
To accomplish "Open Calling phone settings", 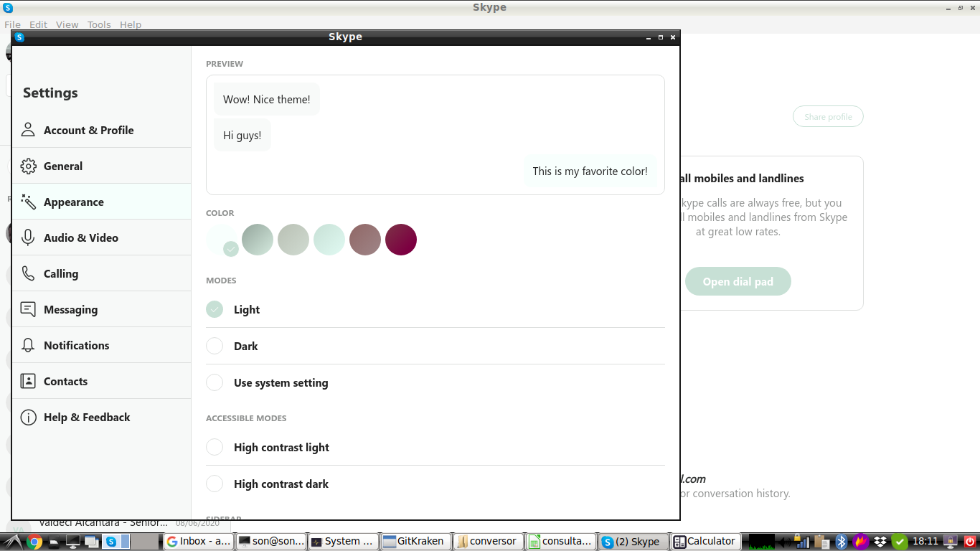I will [x=101, y=273].
